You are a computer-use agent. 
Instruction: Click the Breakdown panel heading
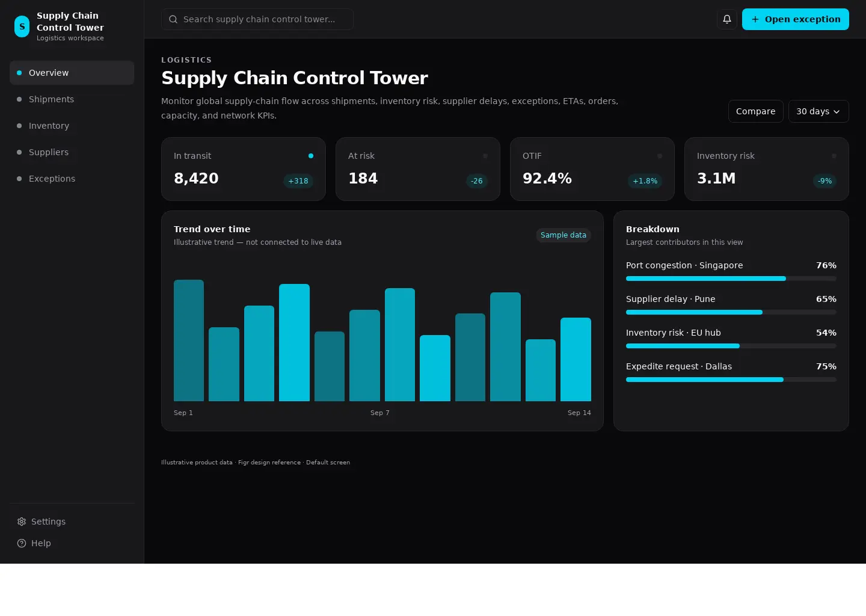click(653, 229)
